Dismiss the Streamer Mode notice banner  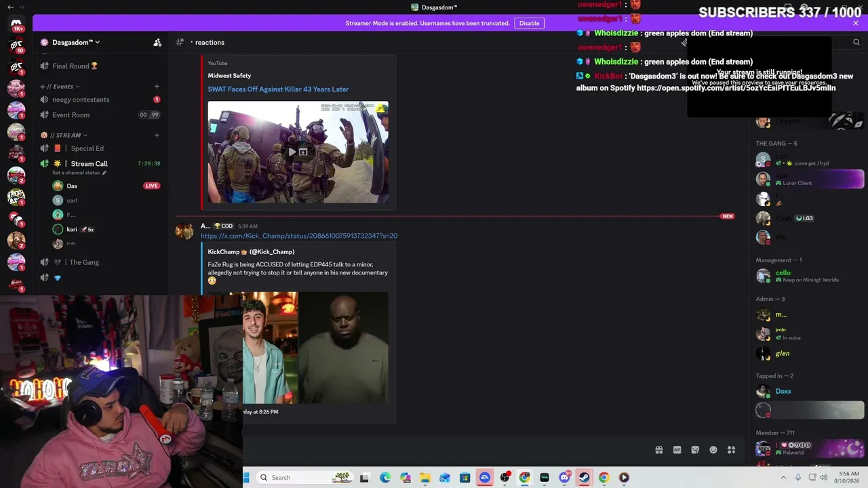[x=856, y=23]
